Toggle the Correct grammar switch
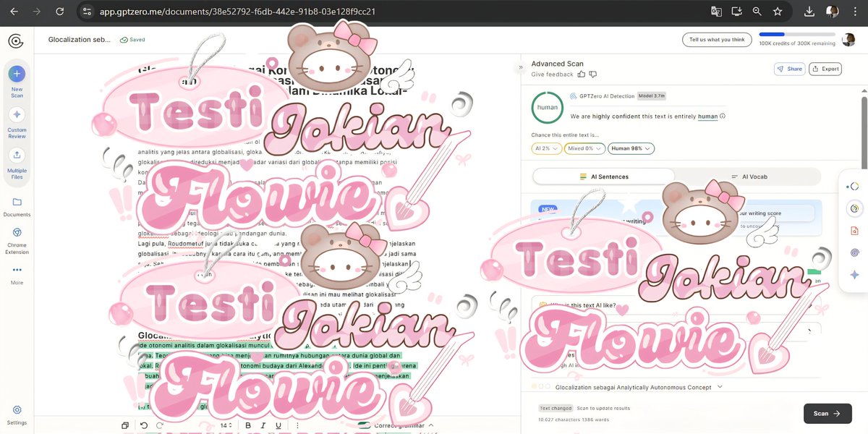Screen dimensions: 868x434 tap(364, 425)
